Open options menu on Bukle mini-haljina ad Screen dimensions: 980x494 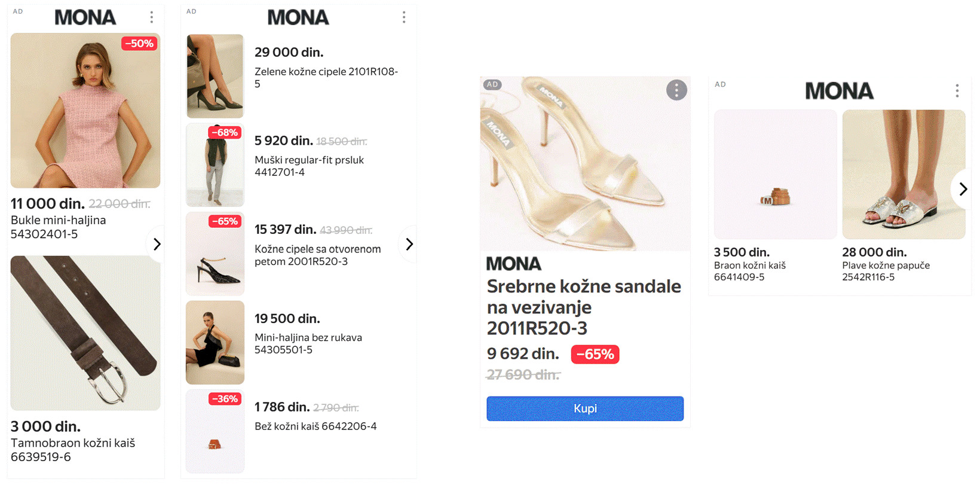click(x=152, y=17)
